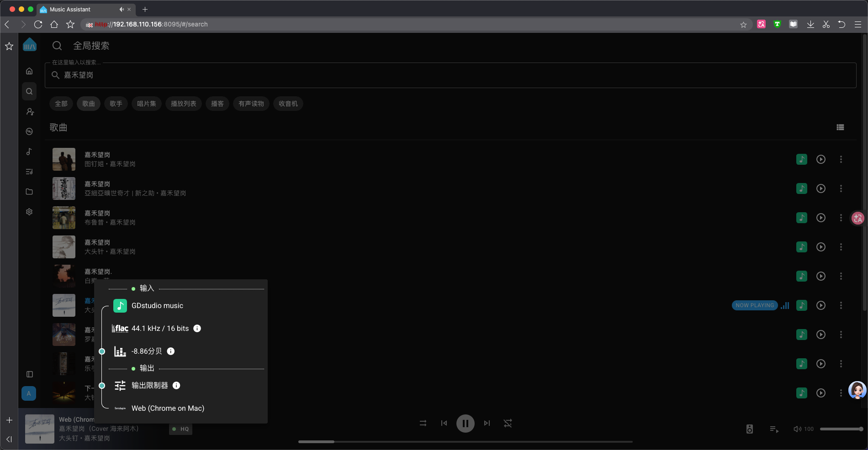
Task: Filter results by 收音机
Action: click(x=288, y=104)
